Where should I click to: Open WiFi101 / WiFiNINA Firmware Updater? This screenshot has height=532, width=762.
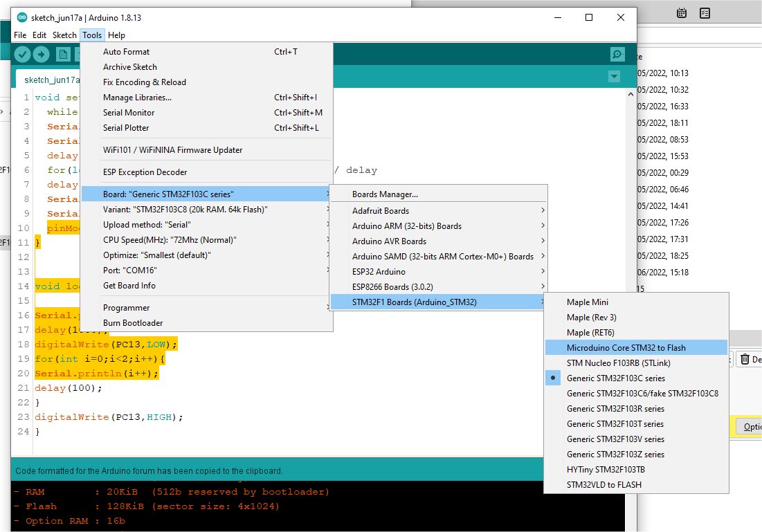207,150
